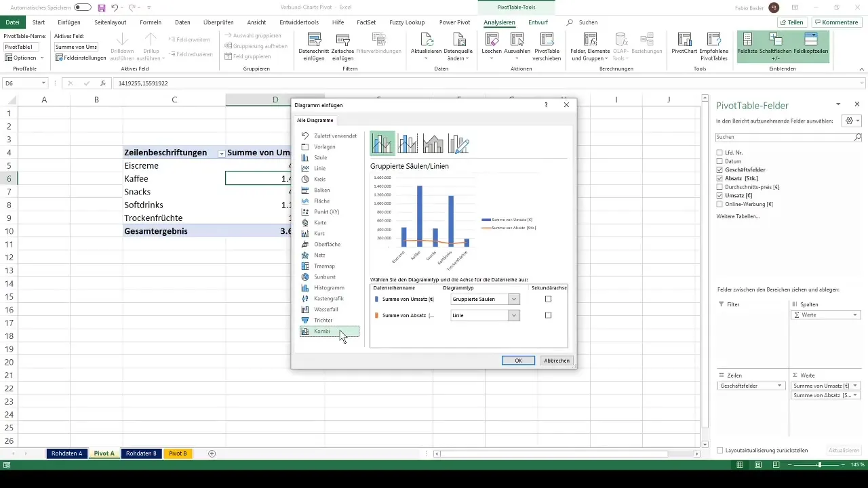Click the Löschen ribbon icon

(x=492, y=39)
